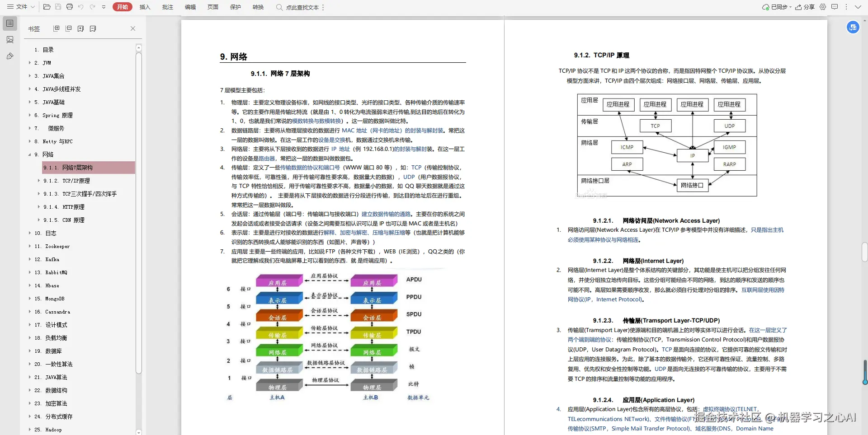Click the blue PDF-to-Word floating icon
This screenshot has width=868, height=435.
[853, 27]
